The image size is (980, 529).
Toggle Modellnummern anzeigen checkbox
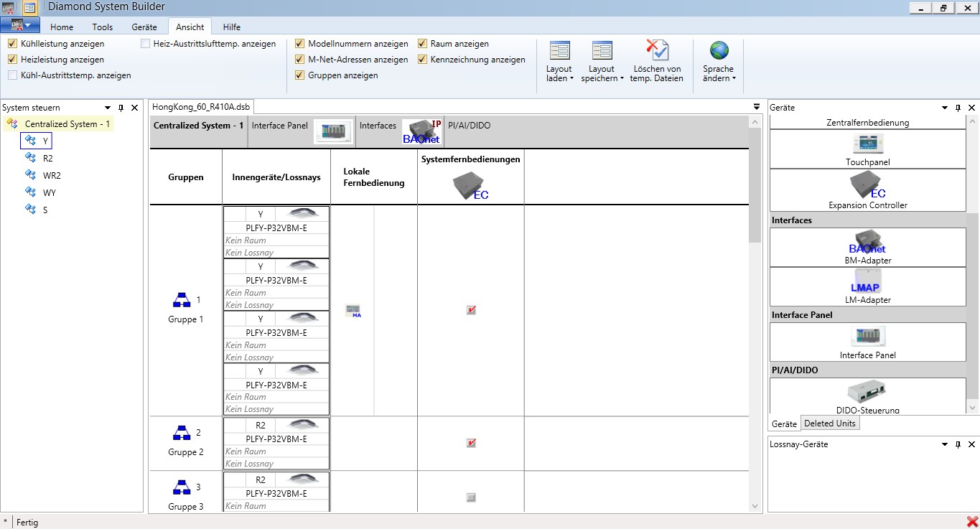(299, 44)
